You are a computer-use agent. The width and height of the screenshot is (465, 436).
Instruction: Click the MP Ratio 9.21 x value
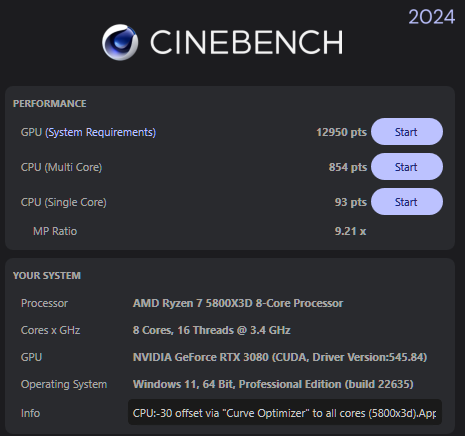coord(350,231)
